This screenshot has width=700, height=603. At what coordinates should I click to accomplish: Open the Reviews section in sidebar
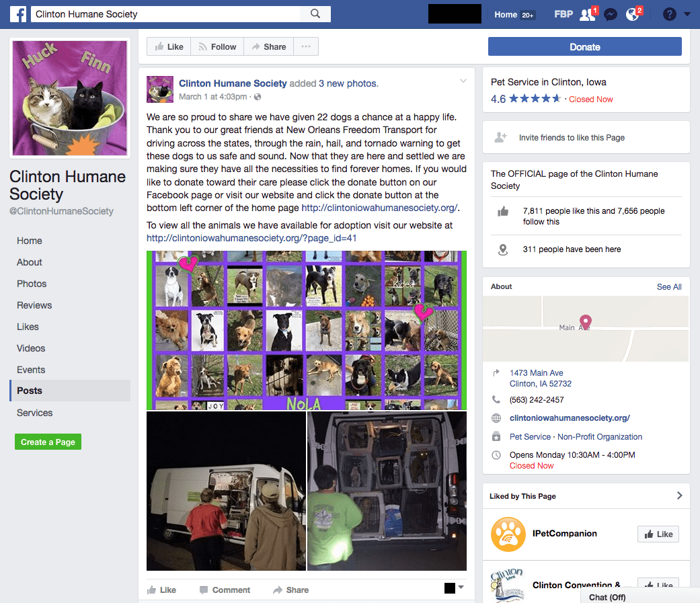click(34, 305)
